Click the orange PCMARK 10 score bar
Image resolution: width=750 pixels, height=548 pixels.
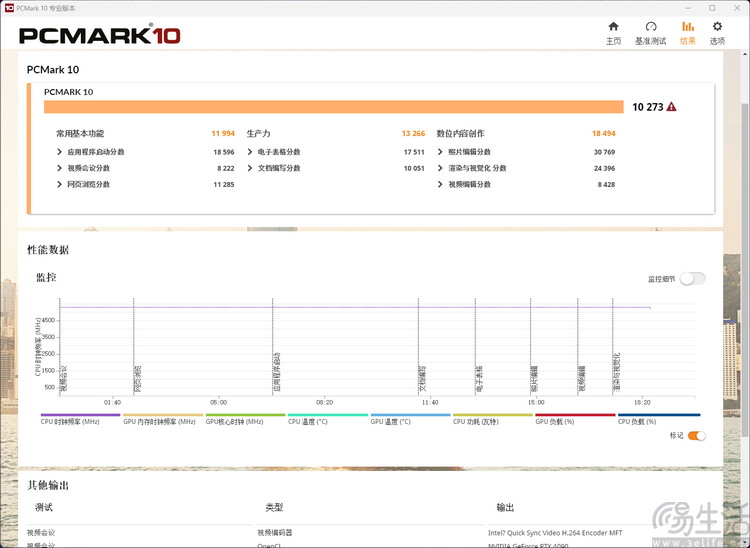tap(333, 107)
